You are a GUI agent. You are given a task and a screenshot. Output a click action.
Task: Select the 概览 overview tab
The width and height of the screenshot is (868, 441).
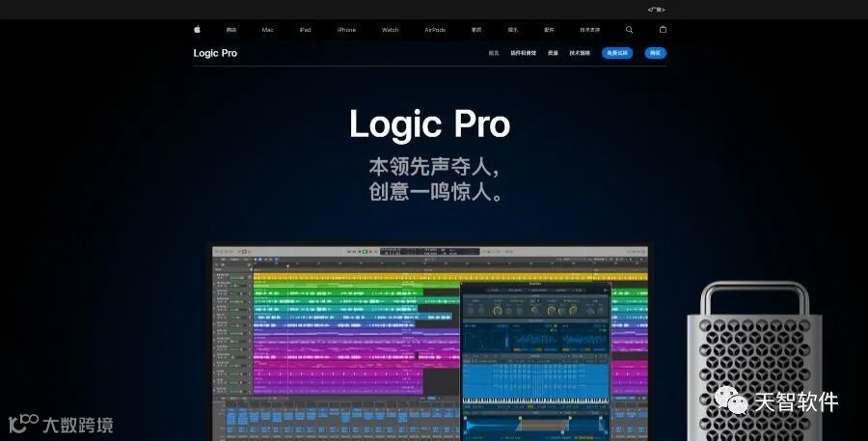494,53
